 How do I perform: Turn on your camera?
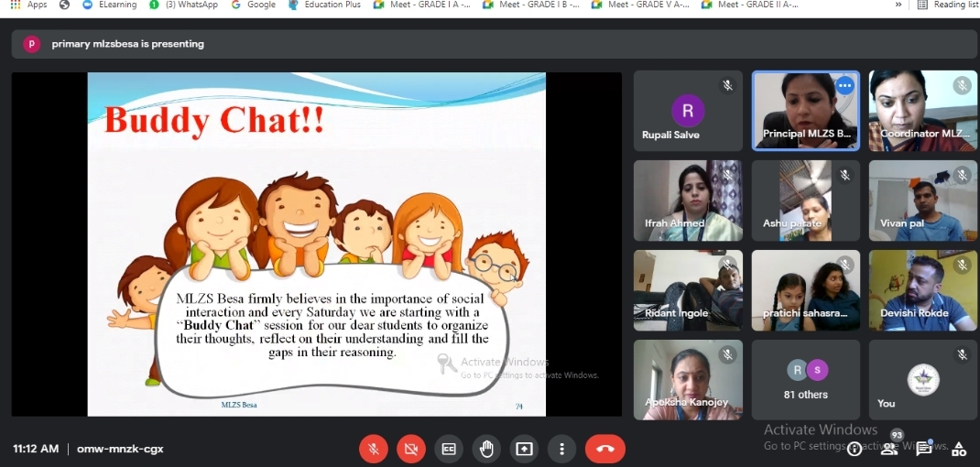(x=410, y=449)
